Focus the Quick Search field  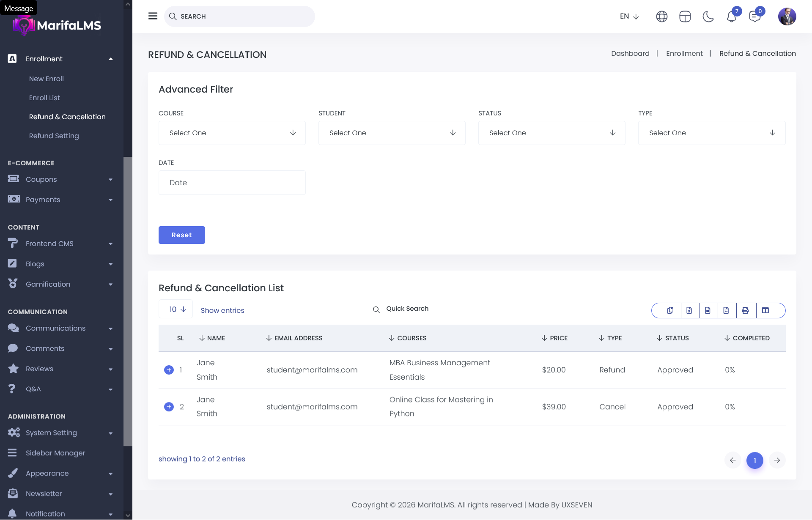click(x=448, y=309)
